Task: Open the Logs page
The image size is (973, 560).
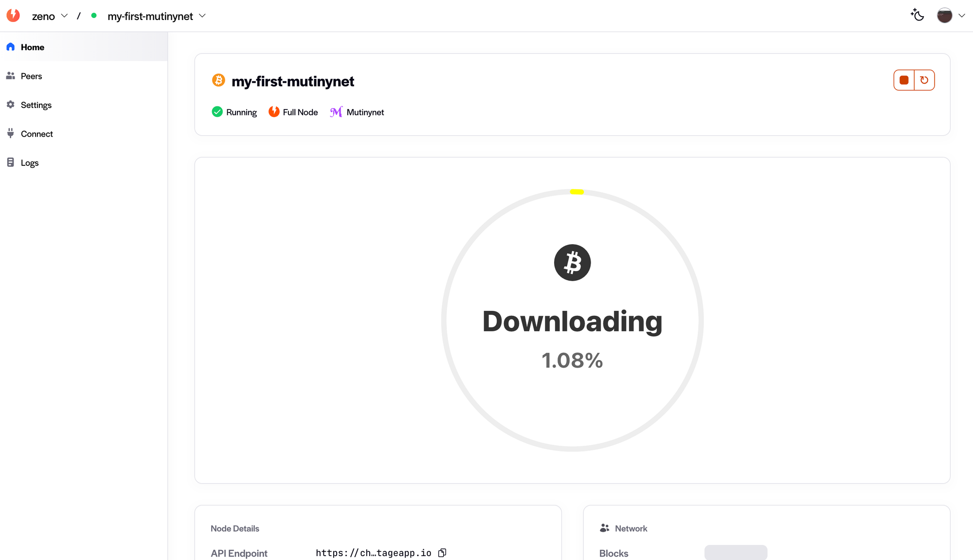Action: point(29,163)
